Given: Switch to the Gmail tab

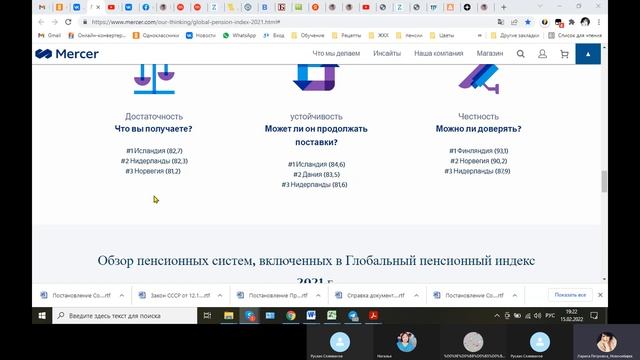Looking at the screenshot, I should [x=42, y=7].
